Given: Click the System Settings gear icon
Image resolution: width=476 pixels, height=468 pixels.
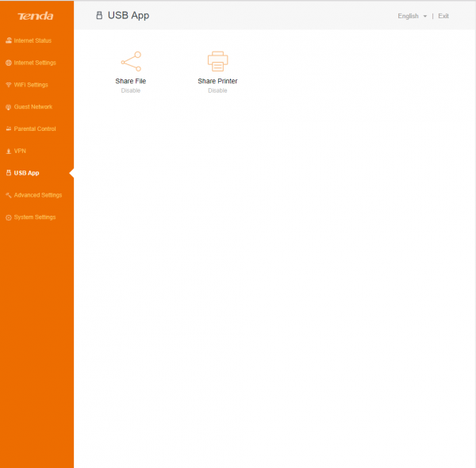Looking at the screenshot, I should coord(9,217).
